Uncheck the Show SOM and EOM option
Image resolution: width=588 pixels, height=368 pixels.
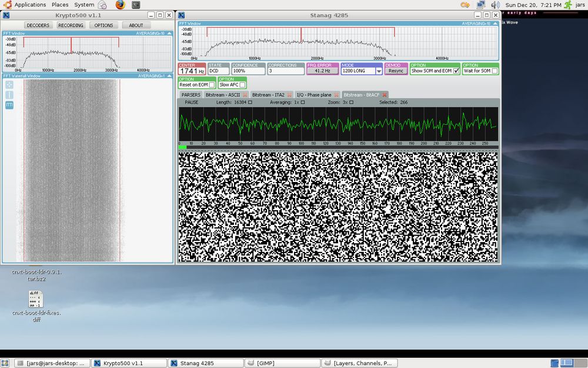[x=455, y=70]
